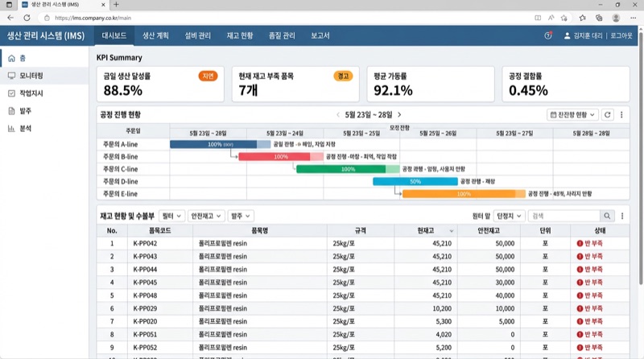Select 모니터링 in the sidebar
The height and width of the screenshot is (359, 644).
tap(44, 76)
